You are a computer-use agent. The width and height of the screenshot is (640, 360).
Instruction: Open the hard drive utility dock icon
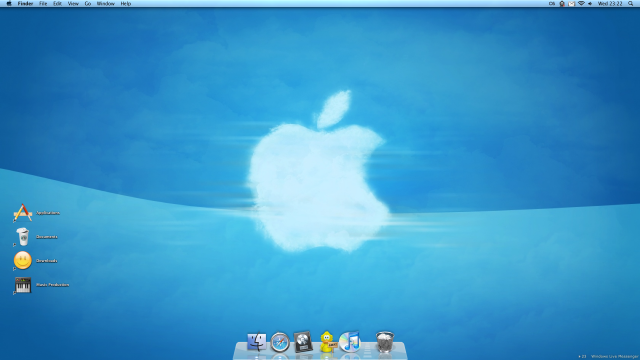click(x=303, y=342)
